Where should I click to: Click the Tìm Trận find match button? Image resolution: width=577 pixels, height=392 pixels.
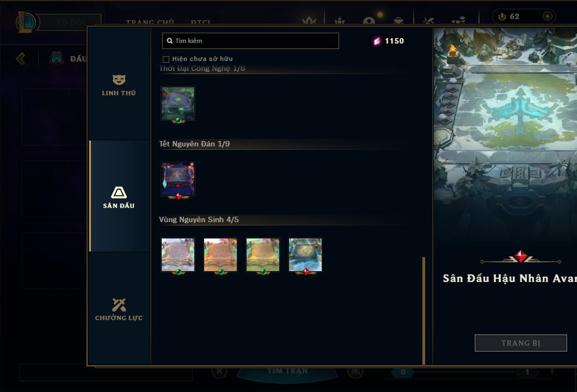[287, 371]
